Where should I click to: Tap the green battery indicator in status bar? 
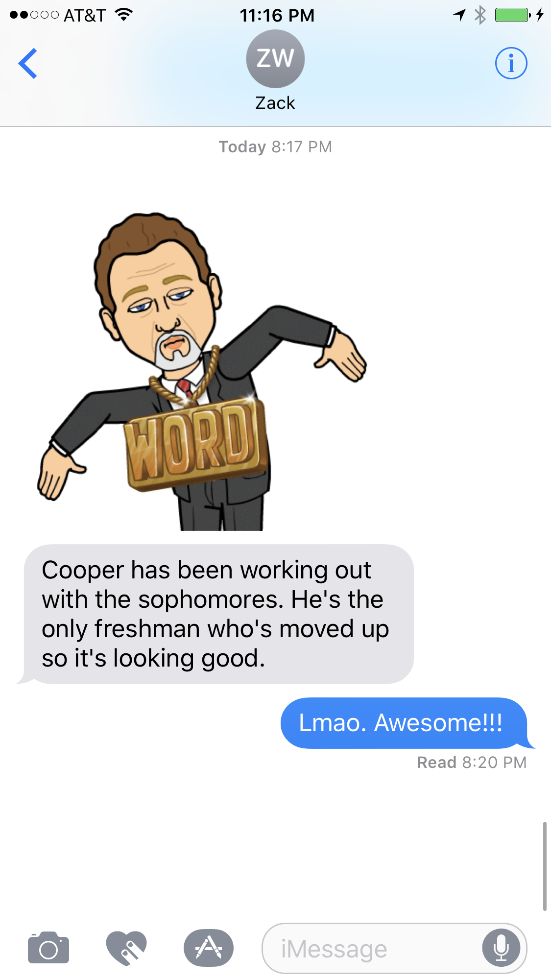pos(513,15)
